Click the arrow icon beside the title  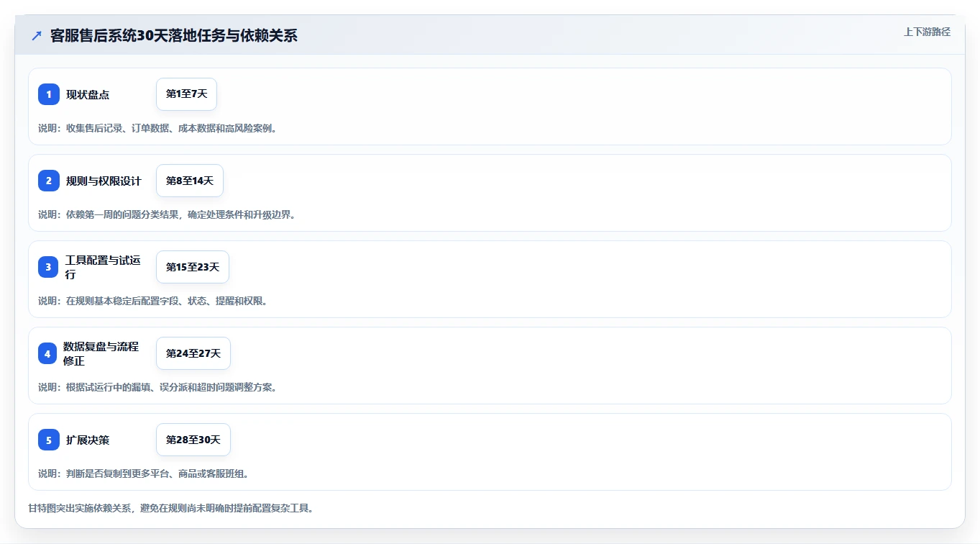37,35
